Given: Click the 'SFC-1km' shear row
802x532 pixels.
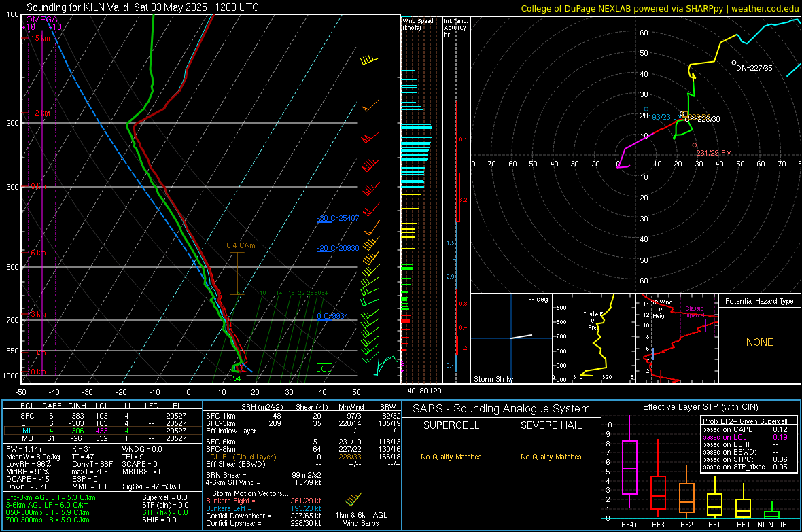Looking at the screenshot, I should 303,416.
